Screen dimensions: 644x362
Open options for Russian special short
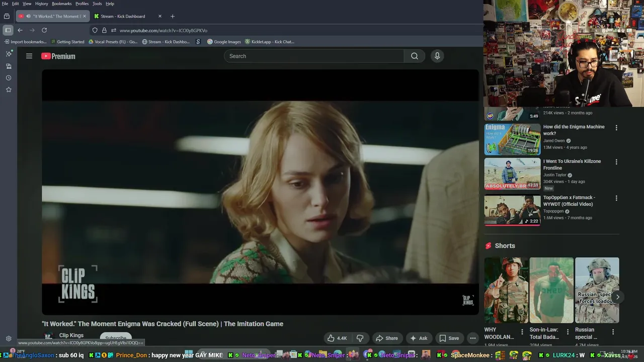(x=613, y=332)
